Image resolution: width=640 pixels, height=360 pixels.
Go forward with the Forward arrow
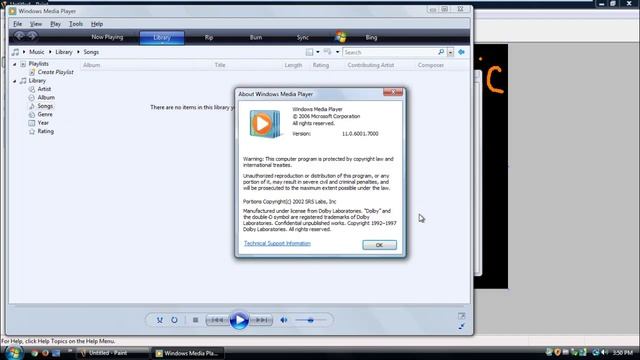click(32, 36)
